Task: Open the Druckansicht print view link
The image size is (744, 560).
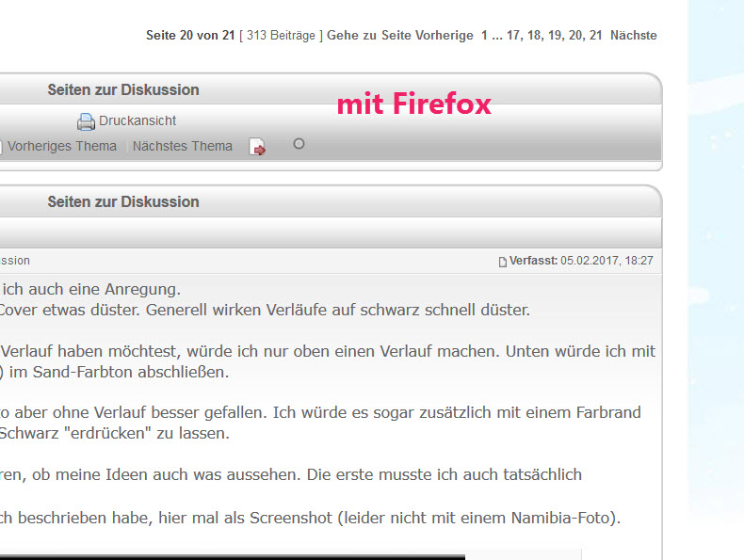Action: (137, 120)
